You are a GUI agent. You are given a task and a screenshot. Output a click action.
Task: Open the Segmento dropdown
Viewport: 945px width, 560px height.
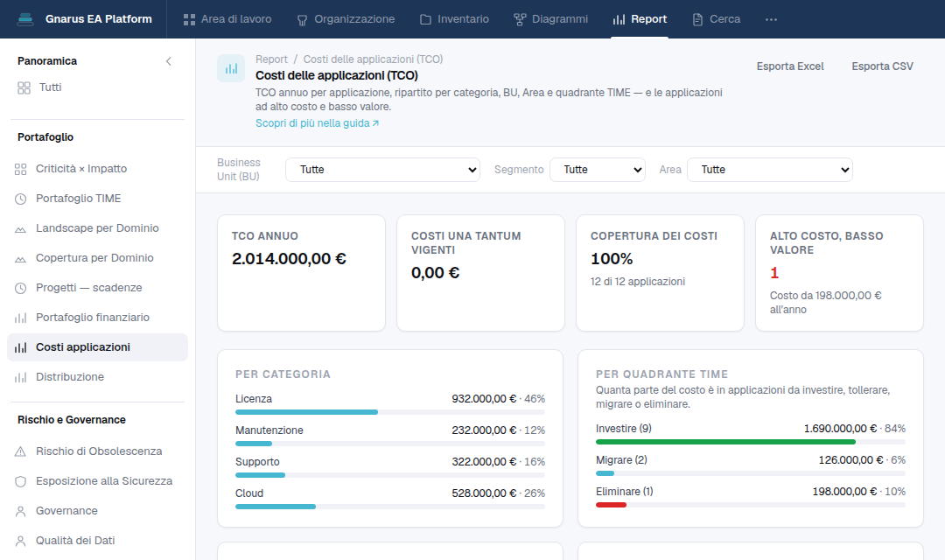point(598,170)
